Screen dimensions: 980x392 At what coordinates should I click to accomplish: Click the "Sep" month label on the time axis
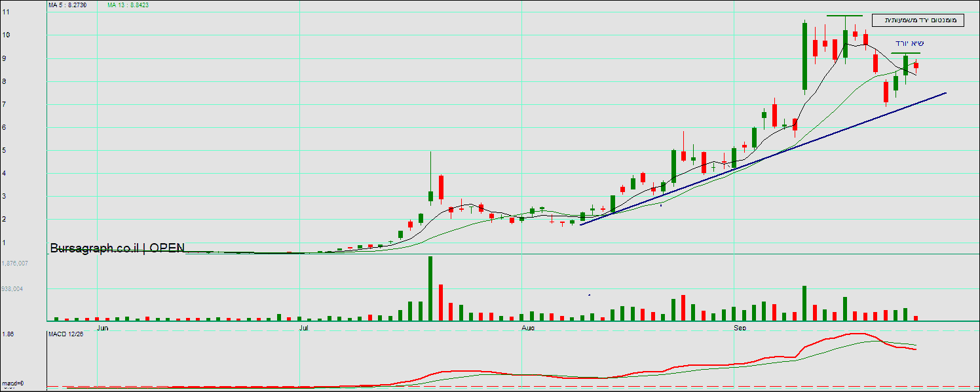(x=740, y=326)
